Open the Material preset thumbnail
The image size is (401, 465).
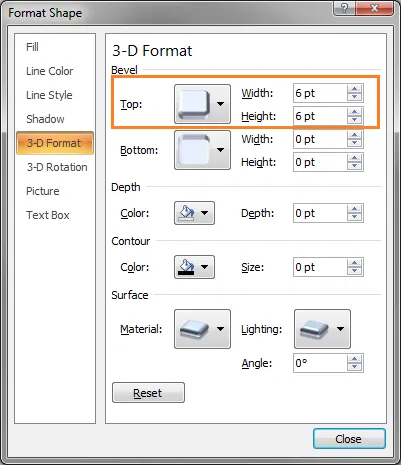[x=194, y=329]
